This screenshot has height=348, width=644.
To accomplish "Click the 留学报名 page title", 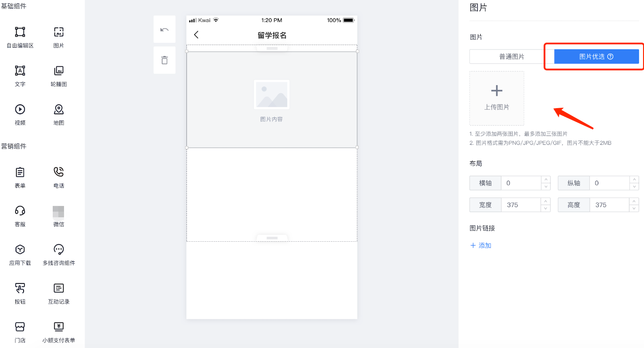I will (x=272, y=35).
